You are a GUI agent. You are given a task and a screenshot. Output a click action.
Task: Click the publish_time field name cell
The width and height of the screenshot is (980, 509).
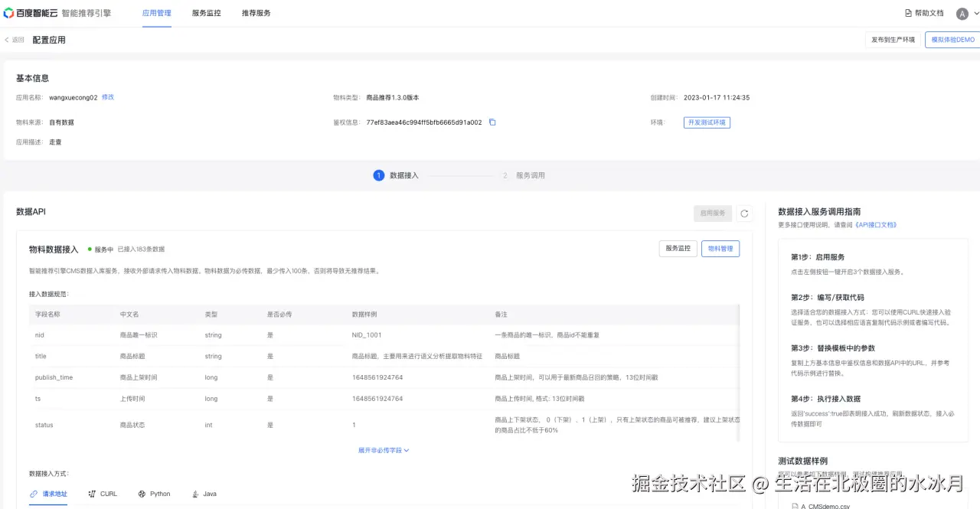(54, 377)
